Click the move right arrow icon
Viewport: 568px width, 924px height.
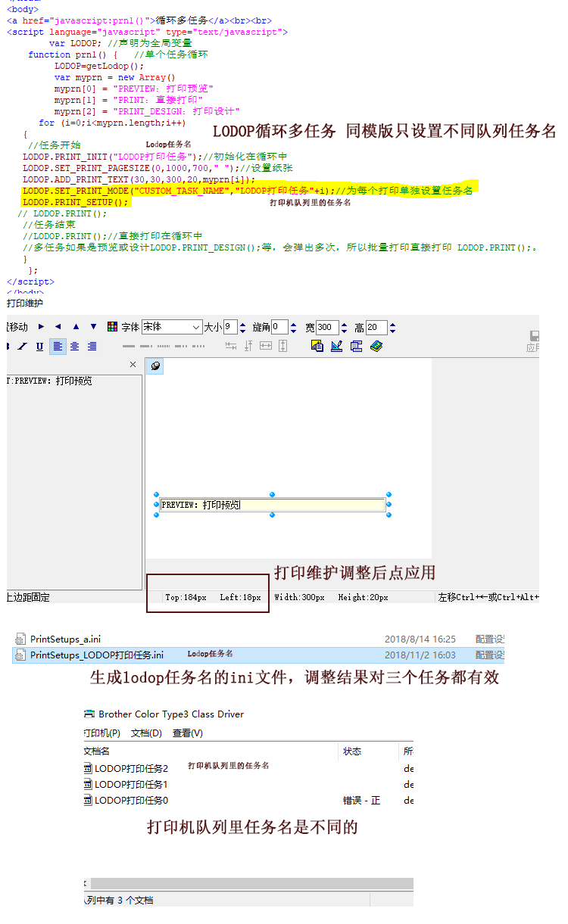click(x=41, y=327)
